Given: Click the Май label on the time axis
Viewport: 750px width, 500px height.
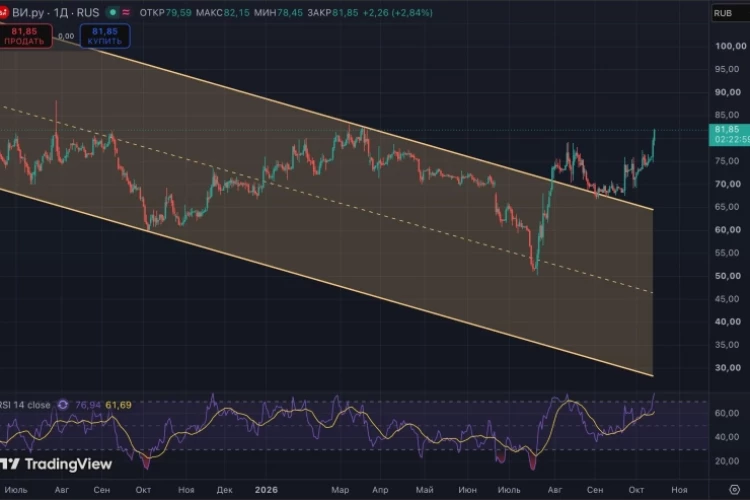Looking at the screenshot, I should tap(424, 489).
